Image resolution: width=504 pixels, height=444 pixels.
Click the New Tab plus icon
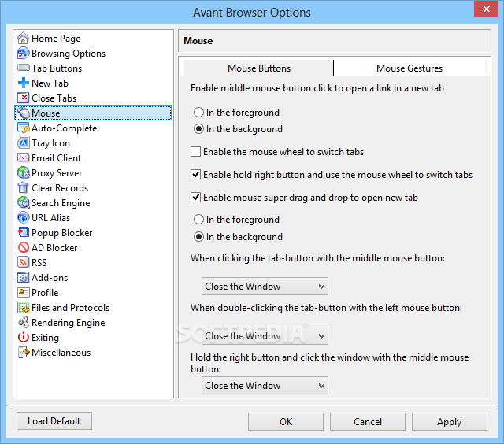(23, 83)
